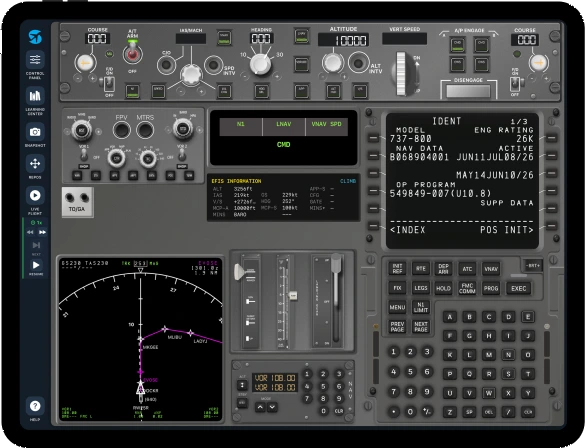Click the IAS/MACH speed selector knob
The height and width of the screenshot is (448, 585).
point(191,74)
